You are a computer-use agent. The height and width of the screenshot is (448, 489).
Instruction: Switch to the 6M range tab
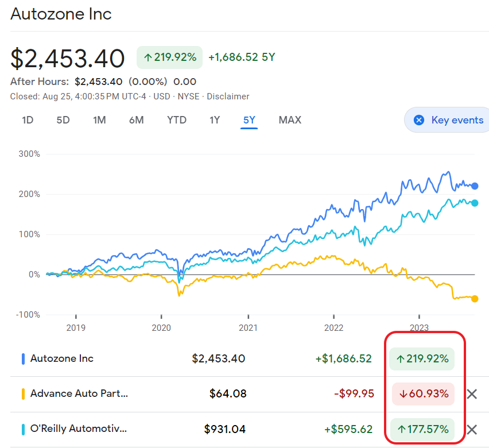(136, 120)
